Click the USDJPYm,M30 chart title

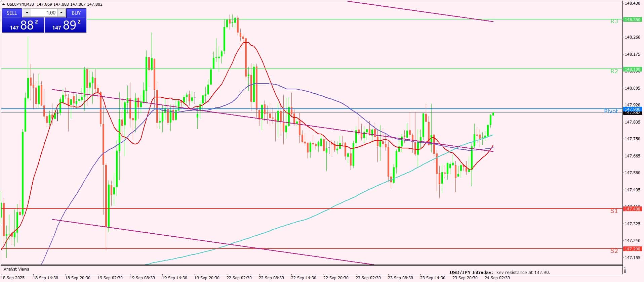click(21, 4)
